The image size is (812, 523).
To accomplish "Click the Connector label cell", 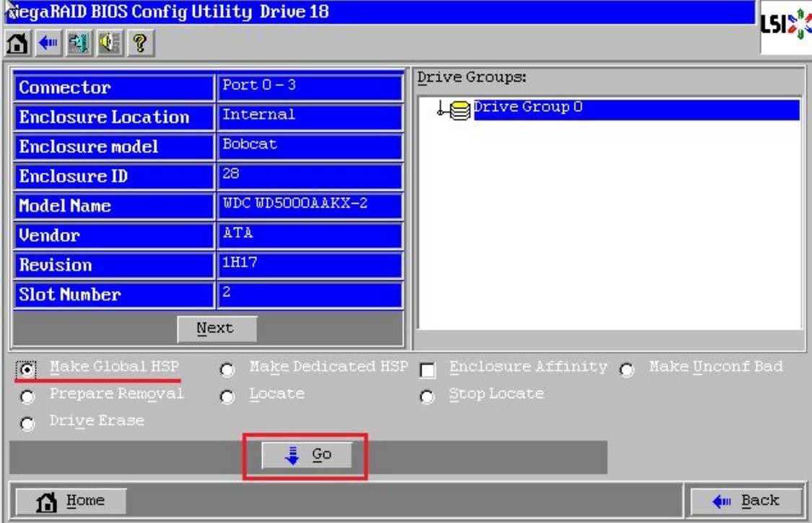I will (x=114, y=87).
